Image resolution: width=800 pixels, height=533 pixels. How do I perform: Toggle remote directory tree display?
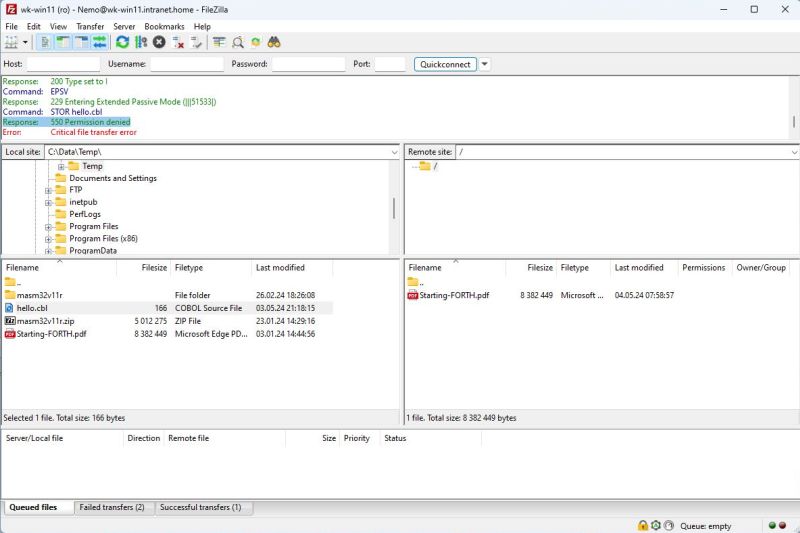click(82, 42)
